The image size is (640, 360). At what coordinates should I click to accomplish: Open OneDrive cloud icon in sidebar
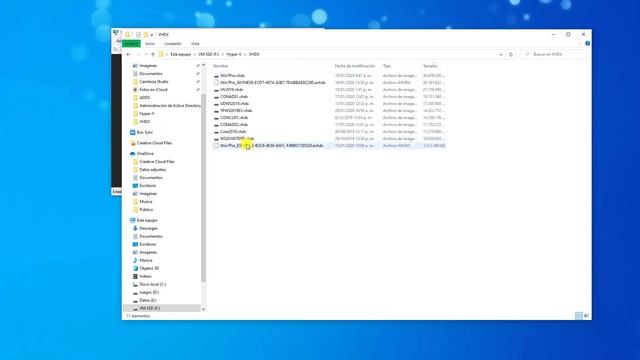click(x=132, y=153)
